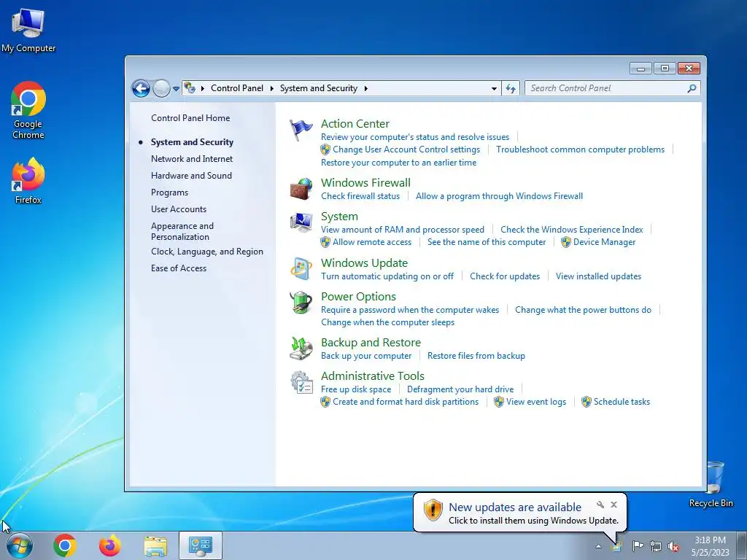Open the User Accounts category
The height and width of the screenshot is (560, 747).
click(179, 209)
